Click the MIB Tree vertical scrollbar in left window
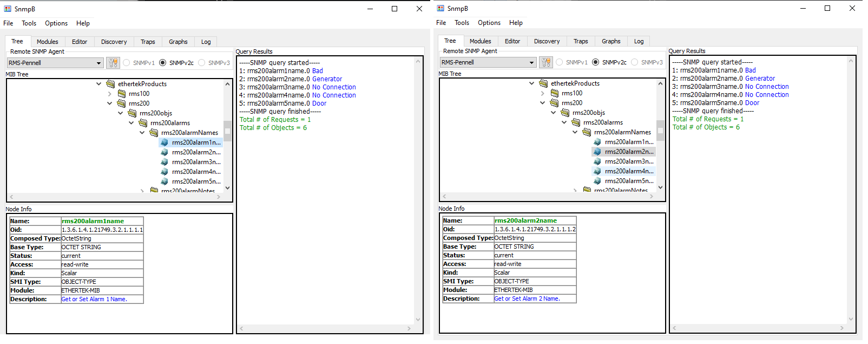 click(227, 131)
